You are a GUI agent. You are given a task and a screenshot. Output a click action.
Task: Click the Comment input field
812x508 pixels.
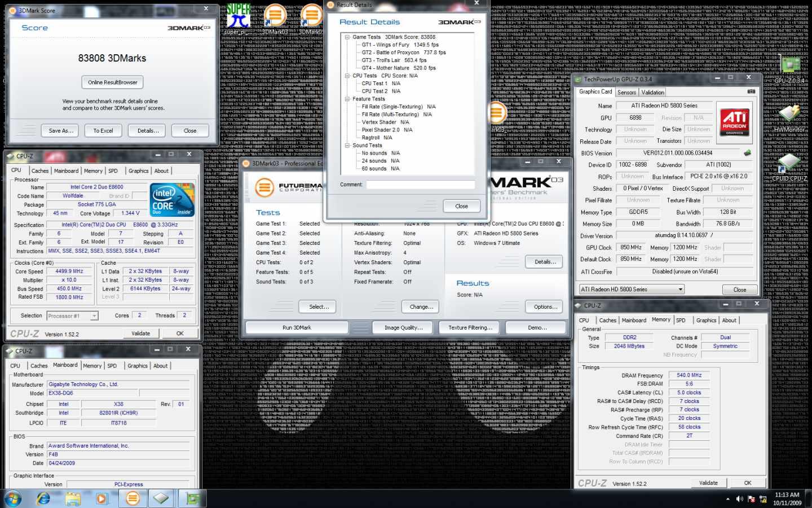pos(420,185)
